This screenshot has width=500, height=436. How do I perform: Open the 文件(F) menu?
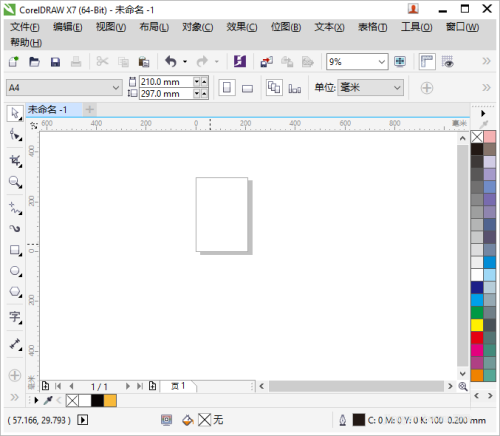[25, 27]
